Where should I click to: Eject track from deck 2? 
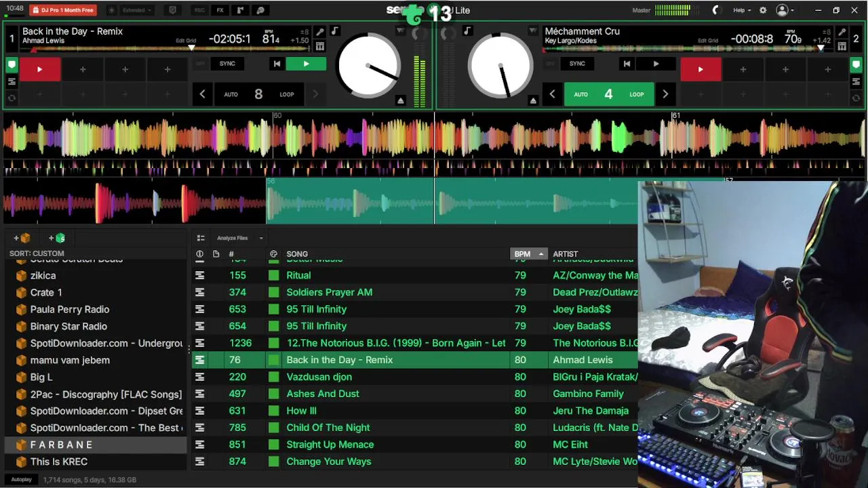click(533, 100)
